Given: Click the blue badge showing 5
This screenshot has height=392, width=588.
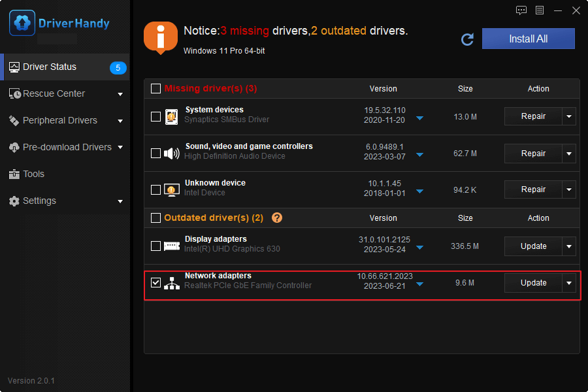Looking at the screenshot, I should coord(118,68).
